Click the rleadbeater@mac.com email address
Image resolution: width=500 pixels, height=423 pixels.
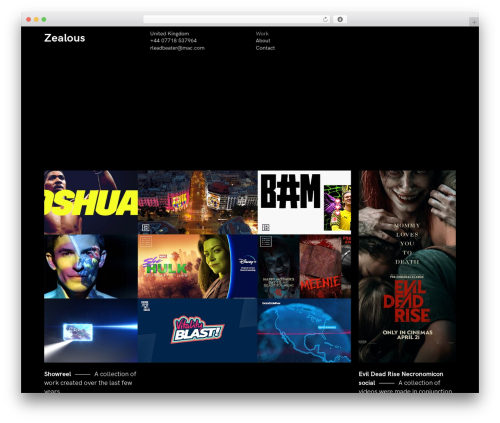(x=177, y=48)
